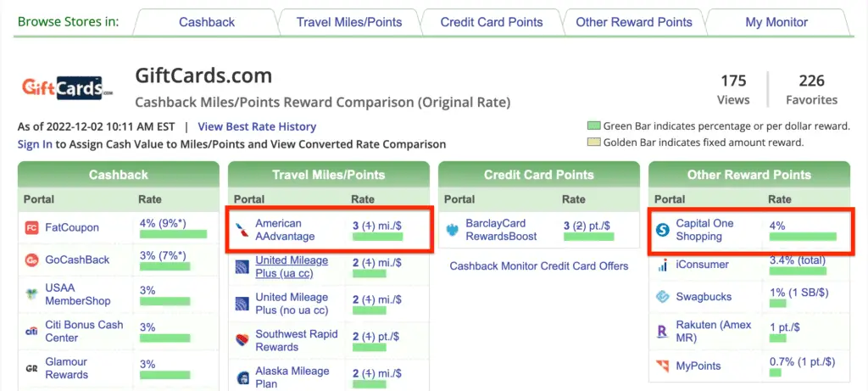
Task: Click the Sign In link
Action: point(35,144)
